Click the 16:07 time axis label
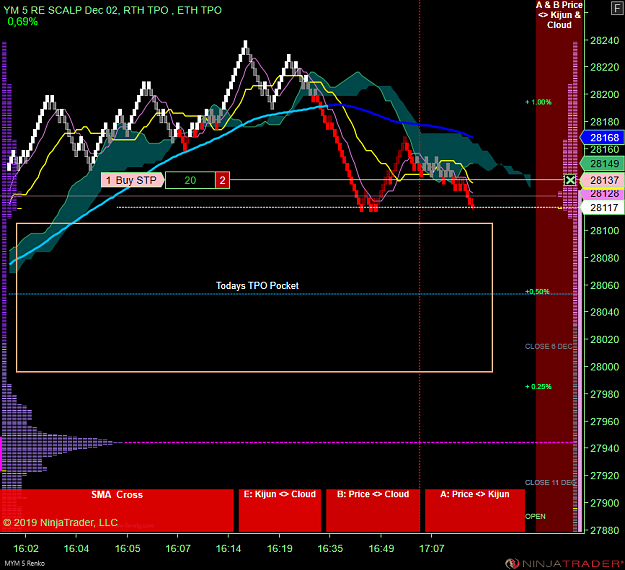This screenshot has height=570, width=625. pos(178,549)
